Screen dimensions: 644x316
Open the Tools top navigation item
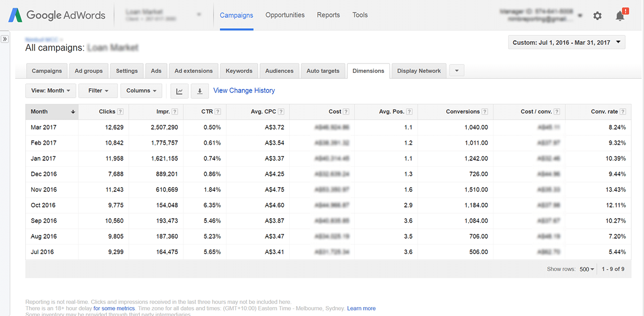(x=360, y=15)
